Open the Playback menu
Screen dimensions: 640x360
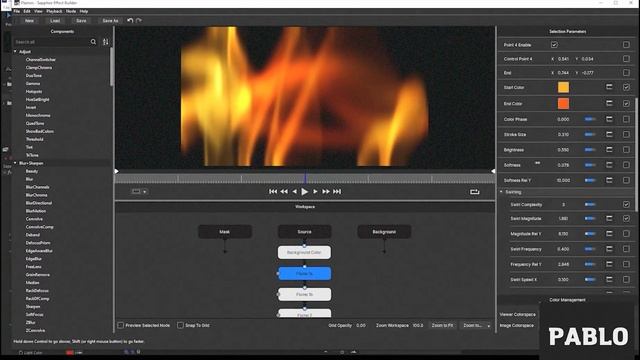click(54, 11)
